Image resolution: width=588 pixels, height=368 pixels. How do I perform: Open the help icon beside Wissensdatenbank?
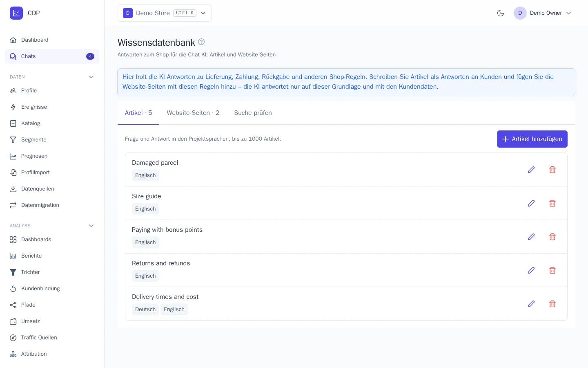point(201,42)
